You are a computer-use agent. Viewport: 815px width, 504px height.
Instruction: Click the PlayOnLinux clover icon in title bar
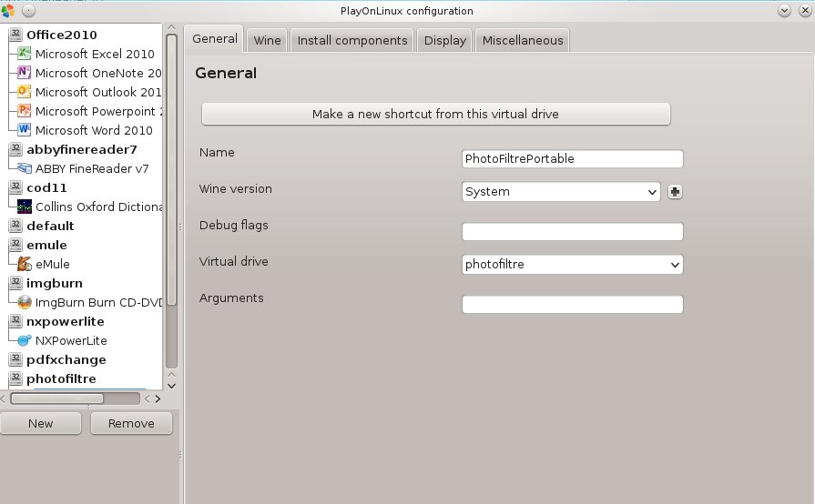coord(8,10)
